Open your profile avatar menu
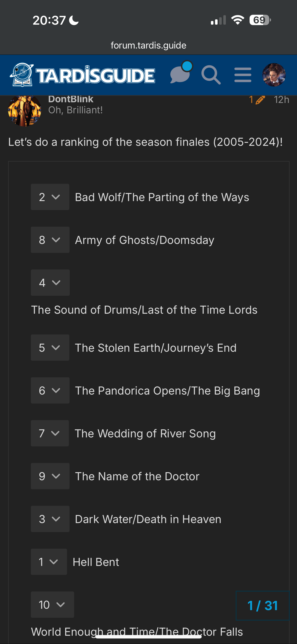This screenshot has height=644, width=297. (274, 75)
